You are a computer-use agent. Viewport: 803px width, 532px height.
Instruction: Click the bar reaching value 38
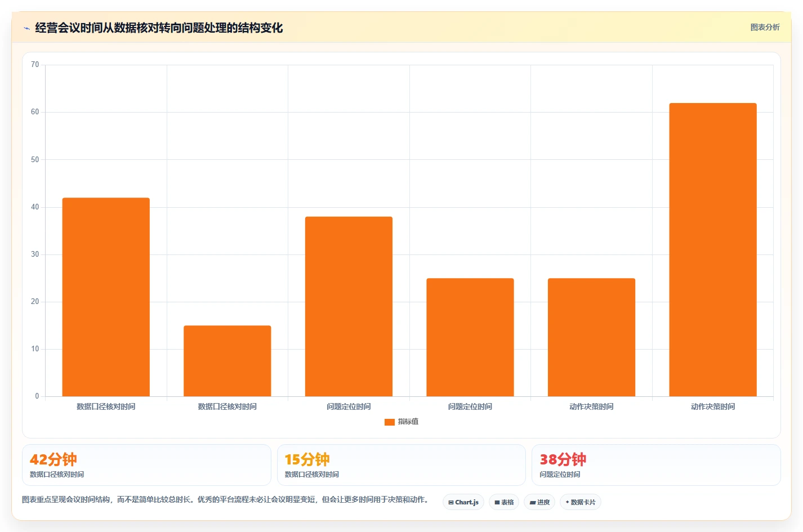(x=349, y=306)
